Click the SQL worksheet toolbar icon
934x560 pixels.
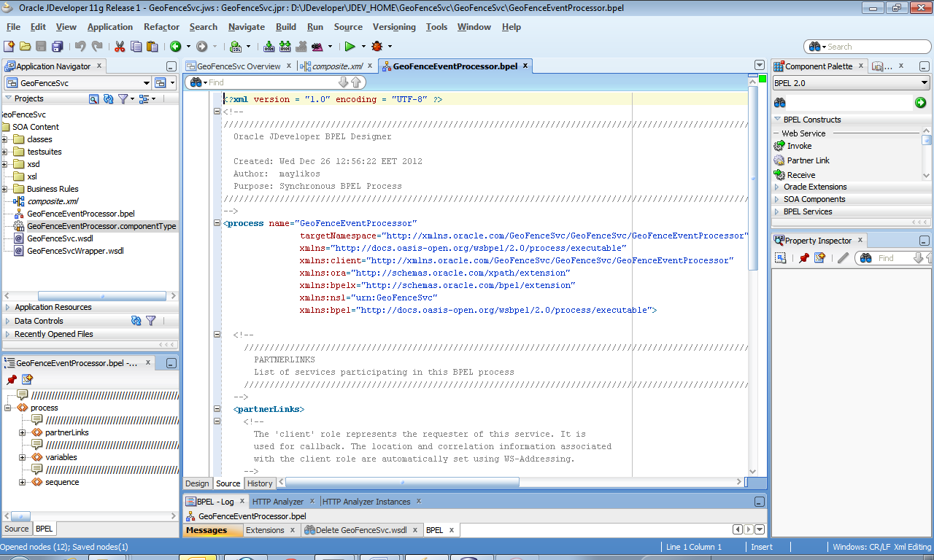(x=236, y=46)
